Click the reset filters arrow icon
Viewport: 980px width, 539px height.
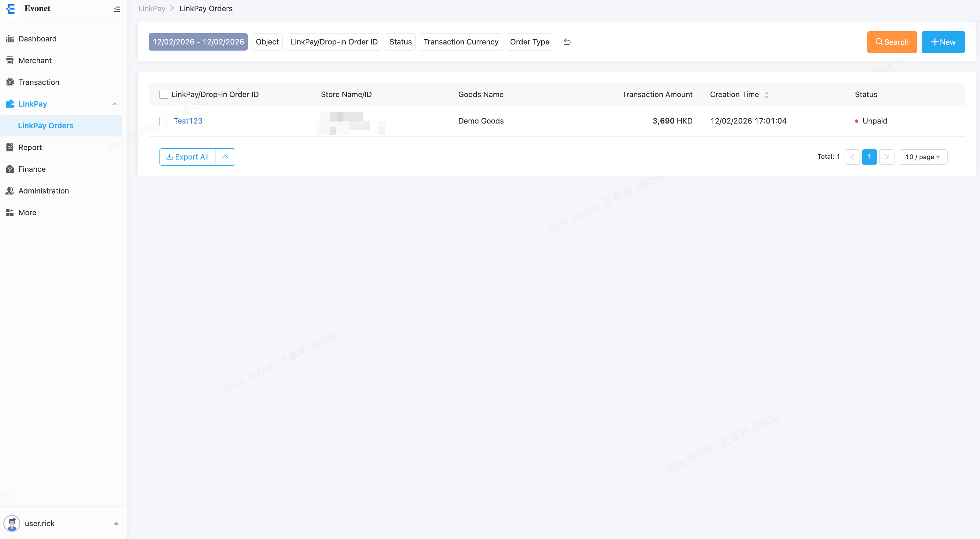(x=567, y=42)
